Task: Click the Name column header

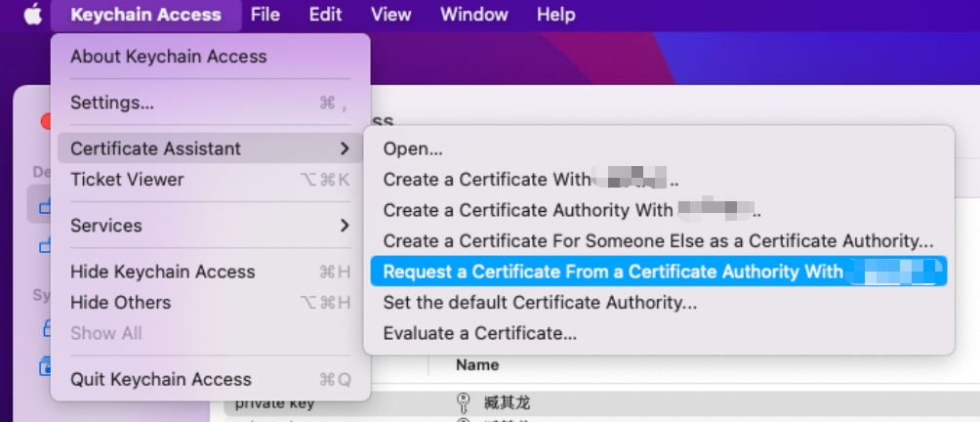Action: (477, 365)
